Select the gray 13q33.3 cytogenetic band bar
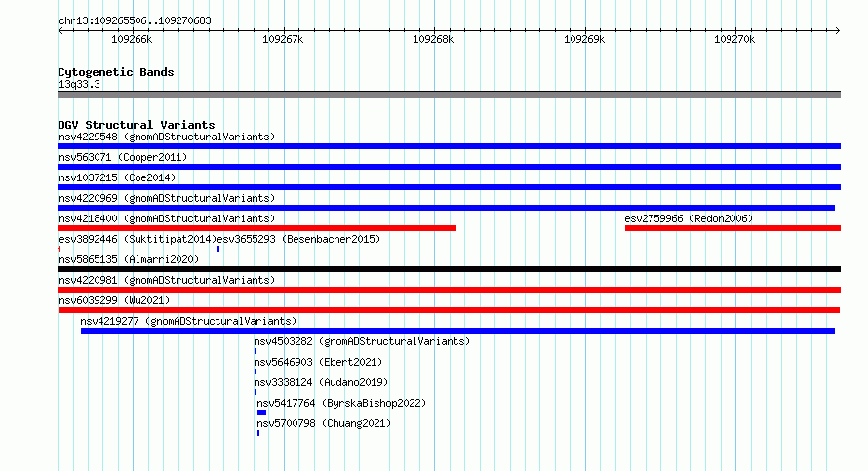 [449, 95]
